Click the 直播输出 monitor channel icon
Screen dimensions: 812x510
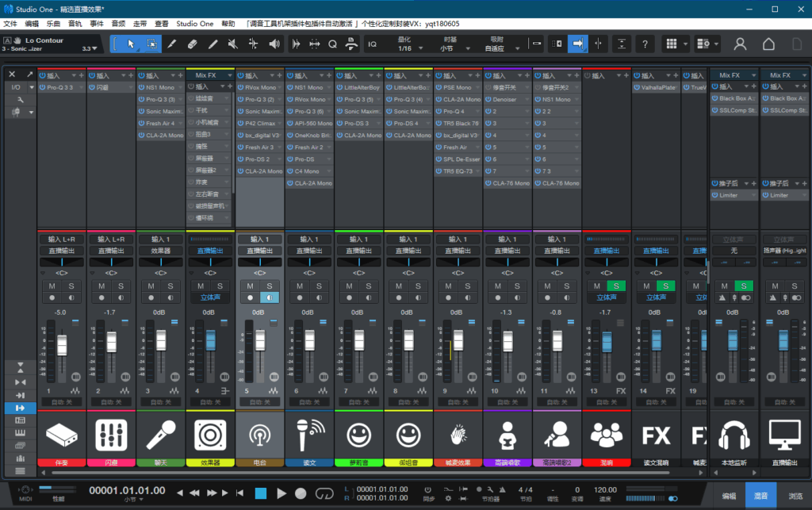tap(784, 435)
